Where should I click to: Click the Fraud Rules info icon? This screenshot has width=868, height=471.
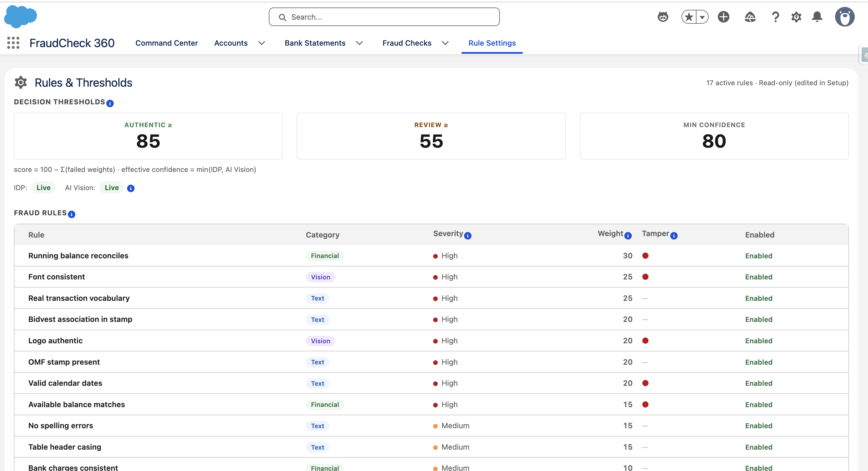click(x=71, y=214)
